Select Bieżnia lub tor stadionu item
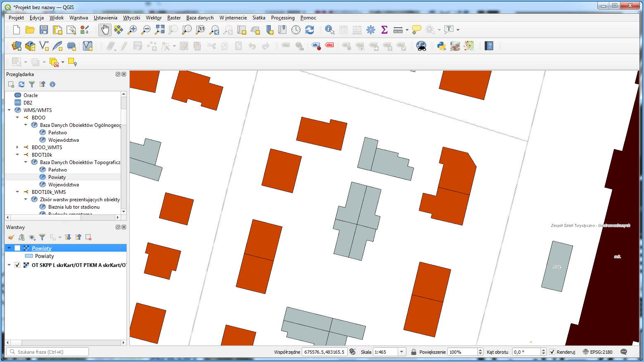The image size is (644, 362). click(74, 207)
